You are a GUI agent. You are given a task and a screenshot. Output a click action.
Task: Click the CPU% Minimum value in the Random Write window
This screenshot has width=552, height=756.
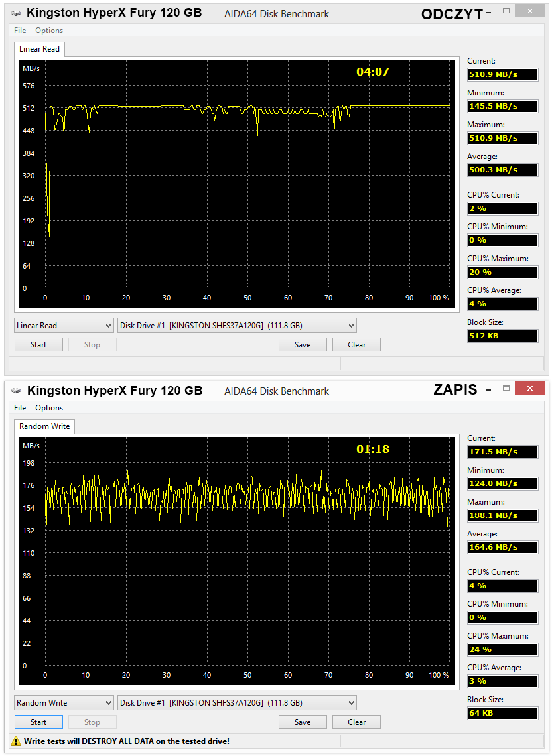coord(502,618)
